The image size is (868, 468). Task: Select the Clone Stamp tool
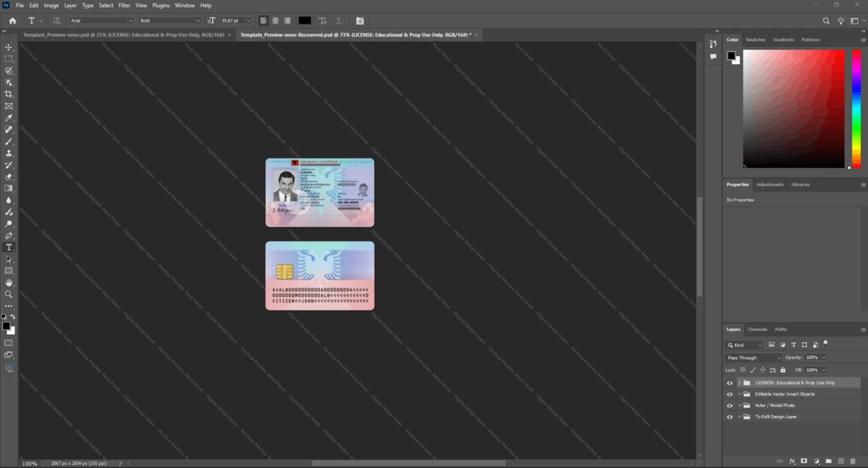[9, 153]
